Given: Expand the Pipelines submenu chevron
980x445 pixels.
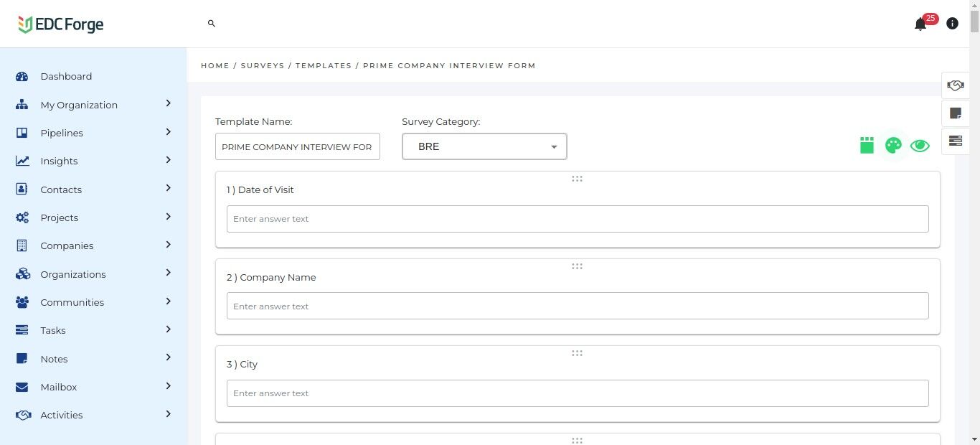Looking at the screenshot, I should coord(169,132).
